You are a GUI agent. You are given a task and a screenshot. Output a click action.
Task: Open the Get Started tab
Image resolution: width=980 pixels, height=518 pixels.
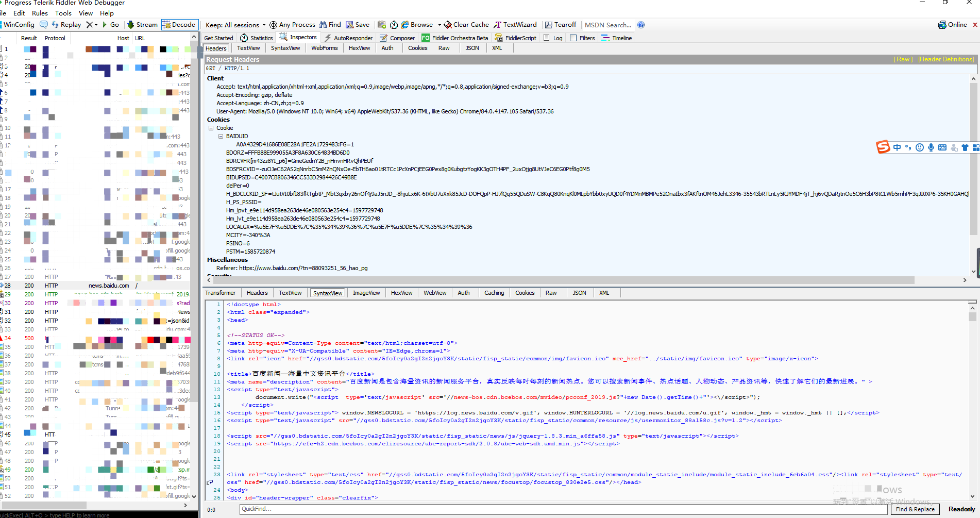coord(218,38)
